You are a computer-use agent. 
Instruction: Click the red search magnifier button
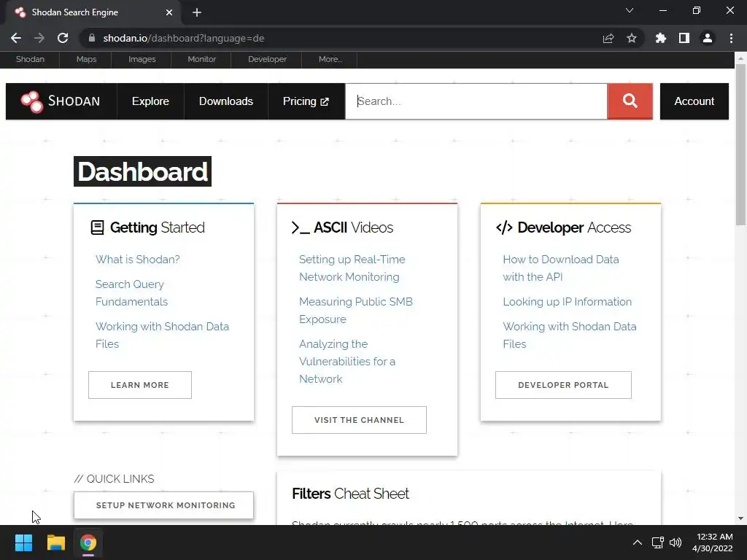[x=630, y=101]
